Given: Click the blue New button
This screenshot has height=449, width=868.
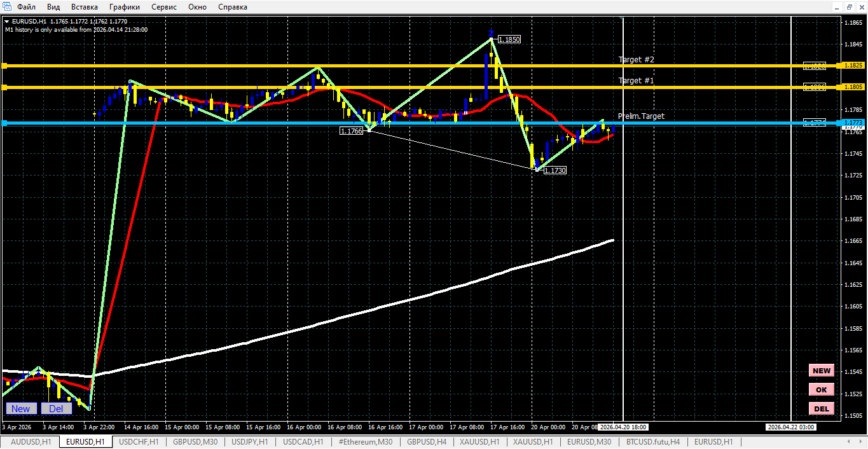Looking at the screenshot, I should (21, 408).
